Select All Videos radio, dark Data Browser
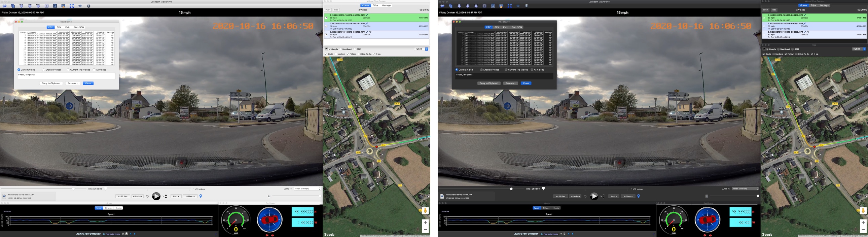 click(532, 70)
